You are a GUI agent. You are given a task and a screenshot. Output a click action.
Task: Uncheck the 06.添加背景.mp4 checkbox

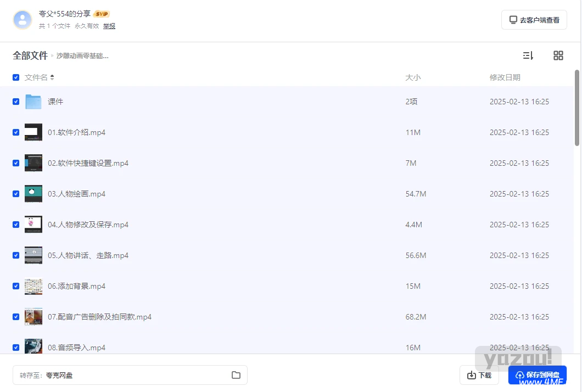[16, 286]
